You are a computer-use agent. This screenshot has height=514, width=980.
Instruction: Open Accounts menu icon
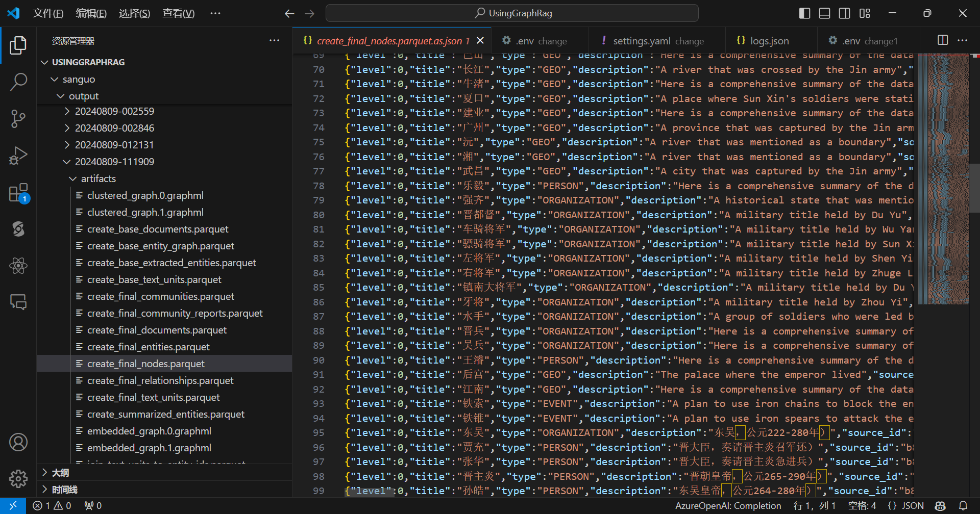[x=18, y=442]
